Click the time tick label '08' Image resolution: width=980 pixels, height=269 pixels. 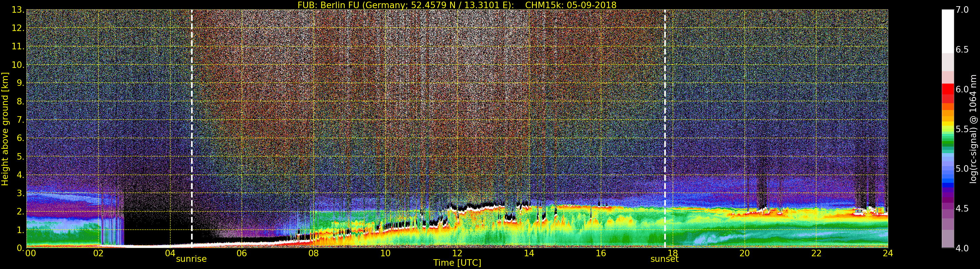click(313, 253)
